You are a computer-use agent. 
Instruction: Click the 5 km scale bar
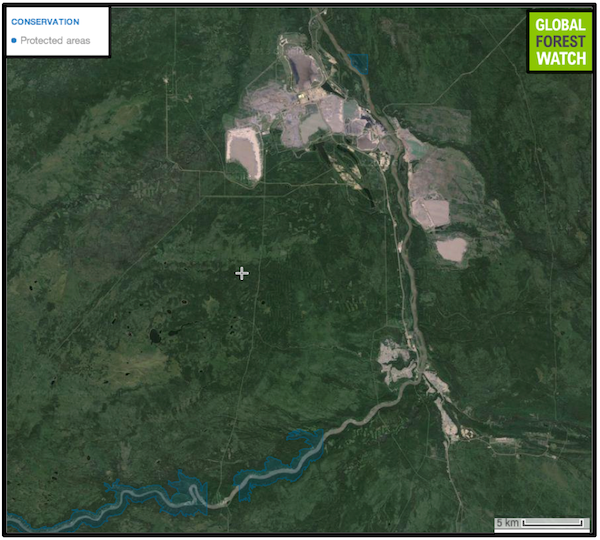pyautogui.click(x=541, y=523)
